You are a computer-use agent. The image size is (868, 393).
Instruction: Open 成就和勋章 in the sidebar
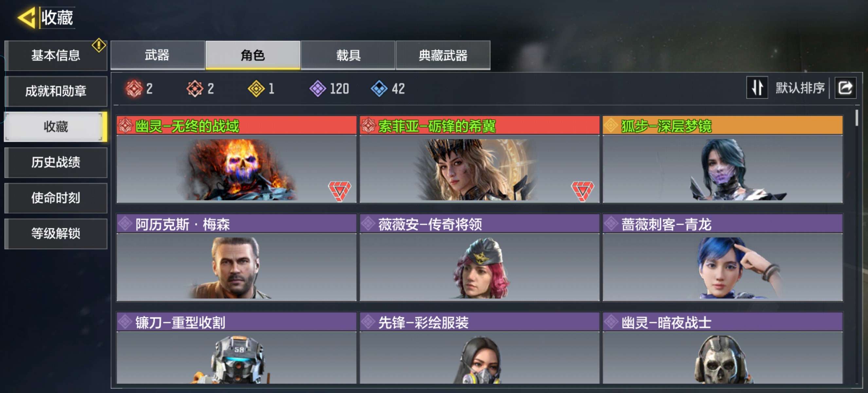click(56, 91)
